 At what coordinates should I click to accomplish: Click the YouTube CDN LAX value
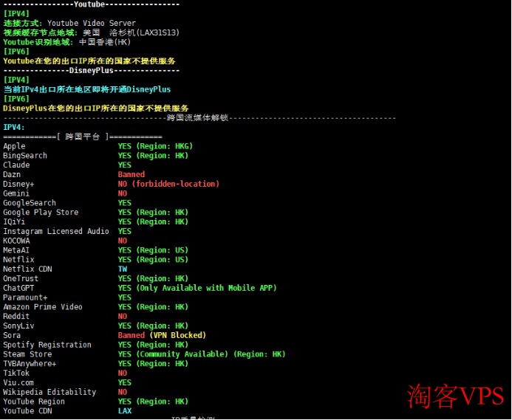tap(125, 411)
